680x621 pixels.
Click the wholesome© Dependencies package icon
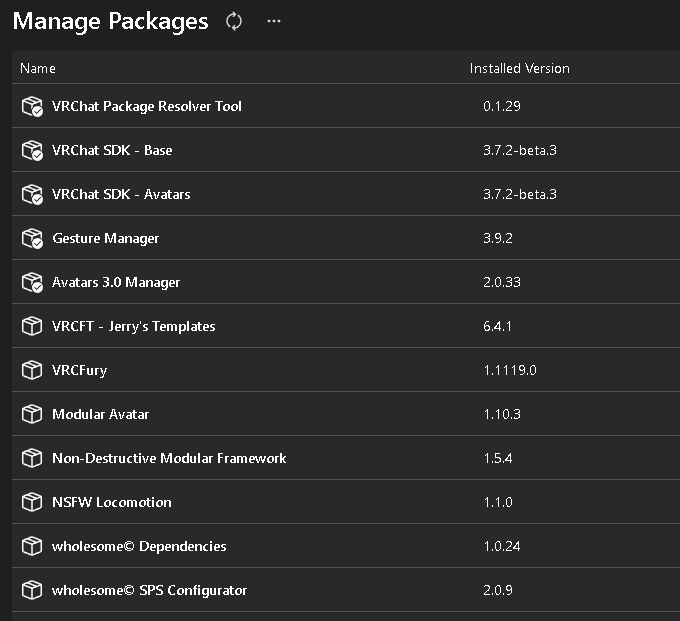pyautogui.click(x=32, y=546)
